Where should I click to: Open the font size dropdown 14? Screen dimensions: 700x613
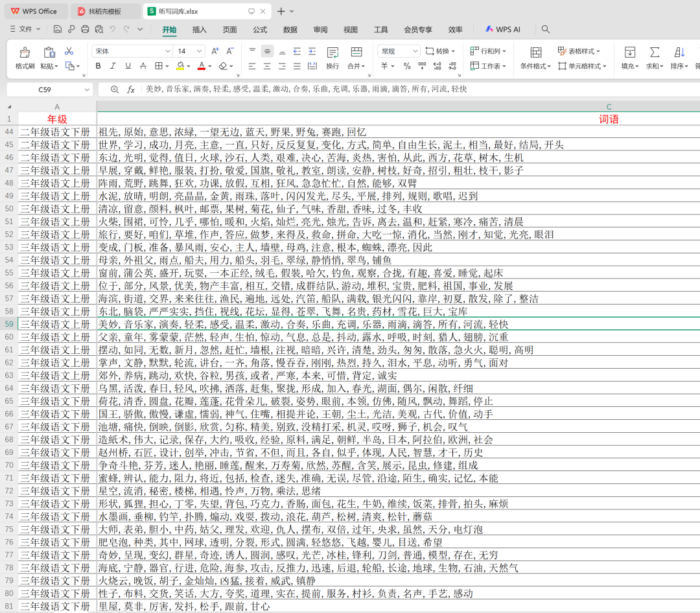click(199, 51)
